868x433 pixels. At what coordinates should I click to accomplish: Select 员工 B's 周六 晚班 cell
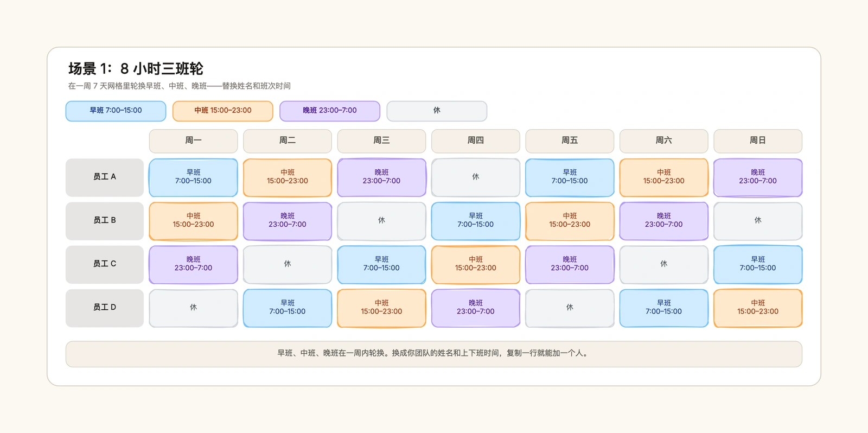click(664, 221)
